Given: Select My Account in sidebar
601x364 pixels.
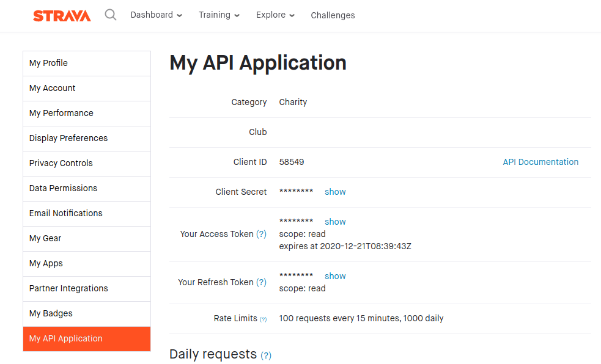Looking at the screenshot, I should click(x=86, y=88).
